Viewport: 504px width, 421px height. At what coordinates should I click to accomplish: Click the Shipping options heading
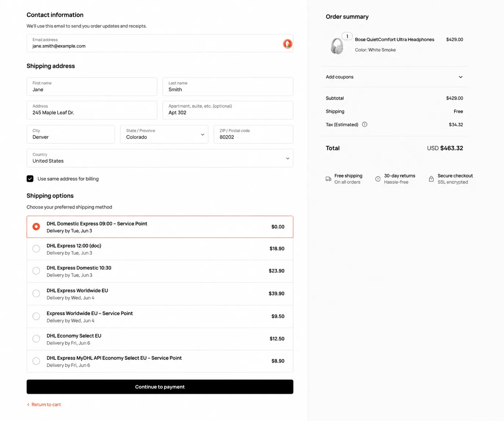coord(50,196)
